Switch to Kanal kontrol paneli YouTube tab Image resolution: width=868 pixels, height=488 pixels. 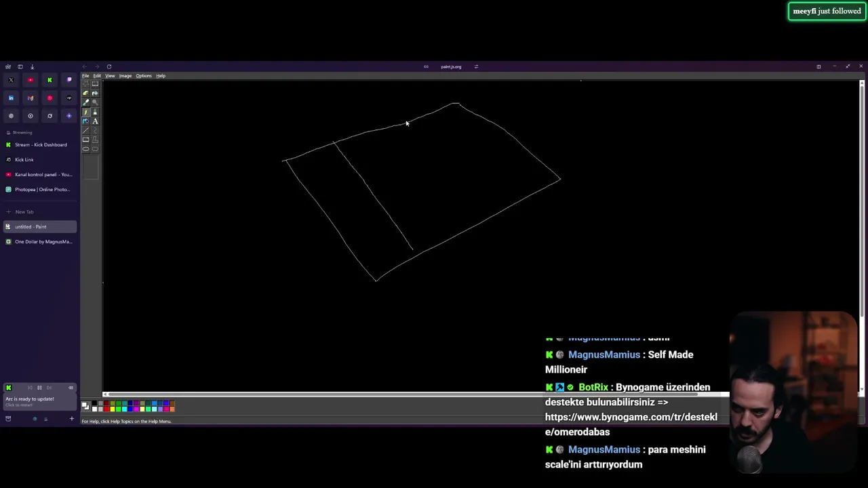pyautogui.click(x=39, y=174)
